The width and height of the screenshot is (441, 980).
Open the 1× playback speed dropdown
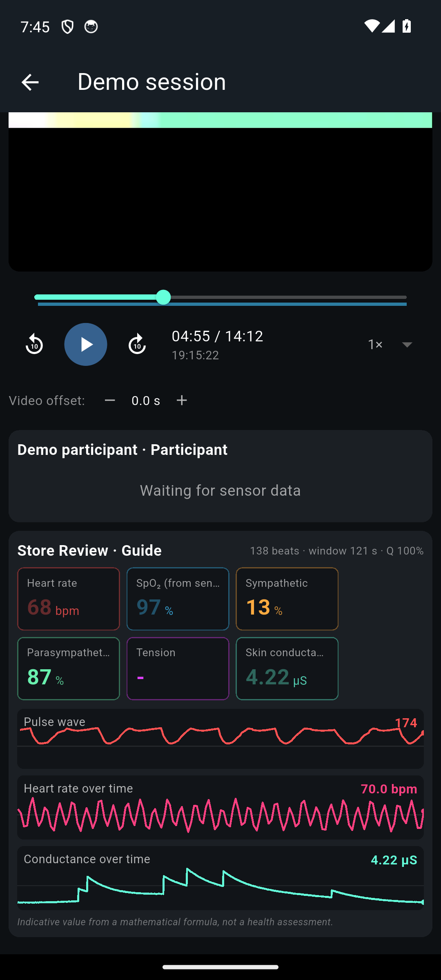click(390, 344)
